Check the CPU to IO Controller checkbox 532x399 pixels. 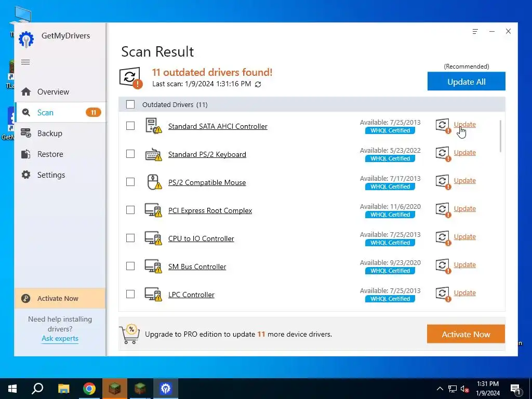[x=130, y=238]
